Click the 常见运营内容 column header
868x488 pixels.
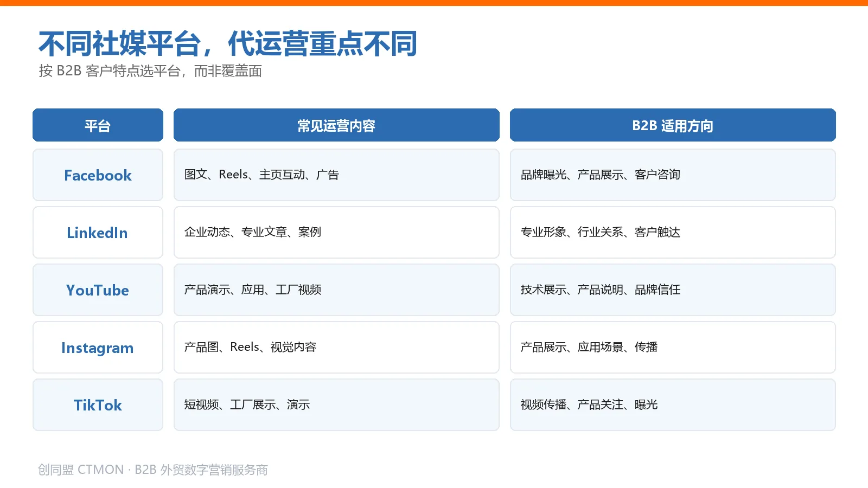336,125
